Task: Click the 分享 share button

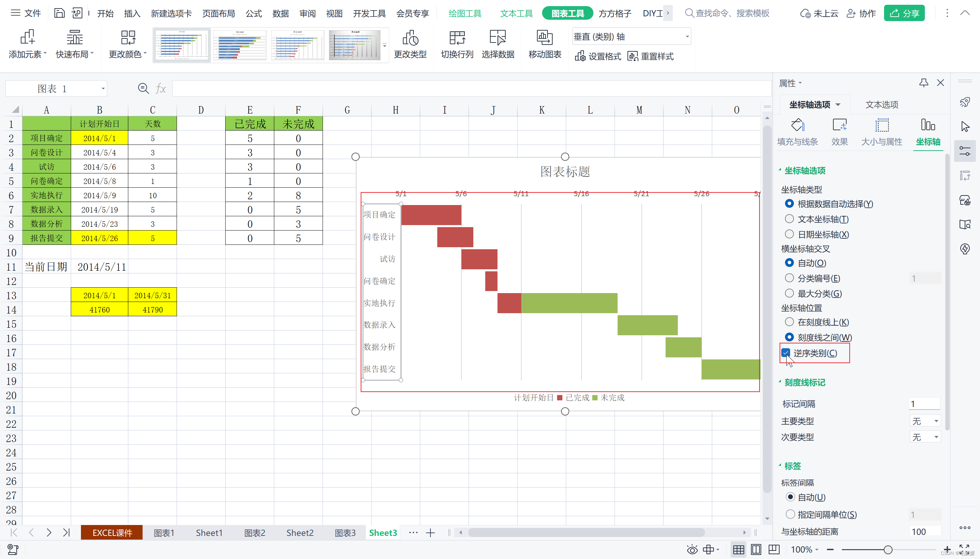Action: tap(904, 14)
